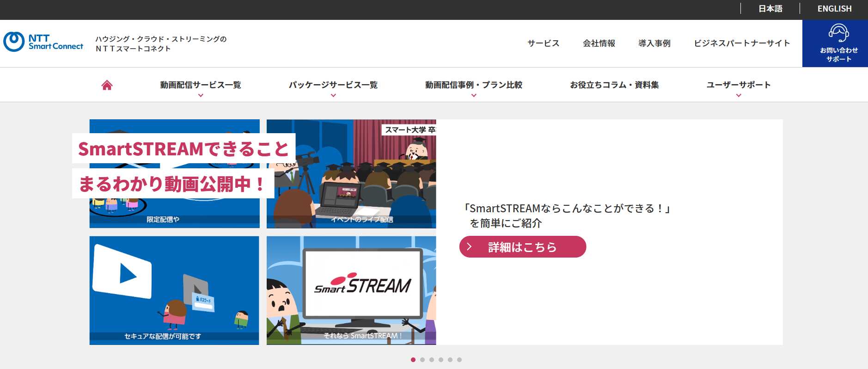Expand chevron under 動画配信事例・プラン比較
This screenshot has height=369, width=868.
[474, 95]
